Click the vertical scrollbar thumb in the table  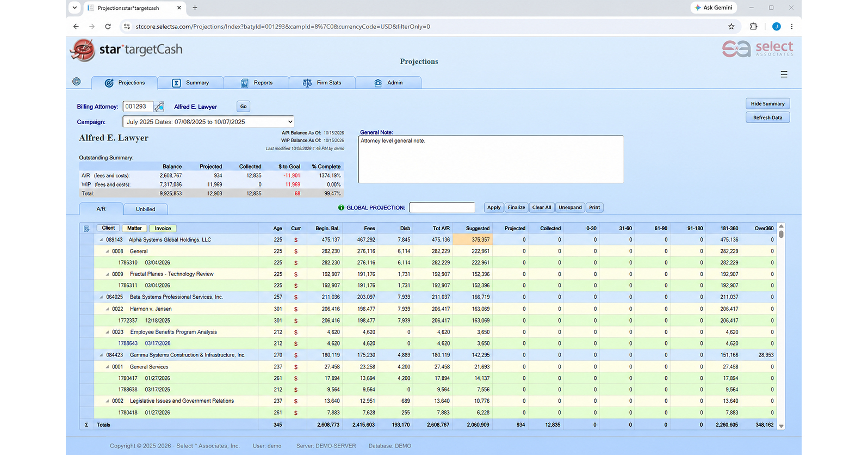point(781,234)
